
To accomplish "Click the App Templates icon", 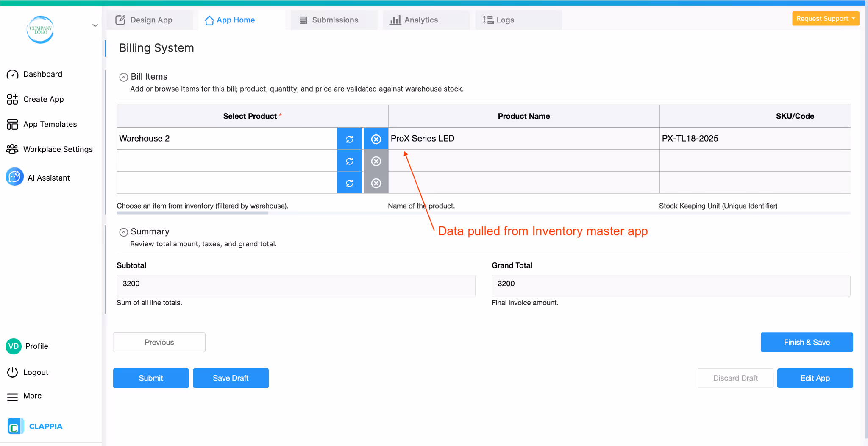I will click(12, 124).
